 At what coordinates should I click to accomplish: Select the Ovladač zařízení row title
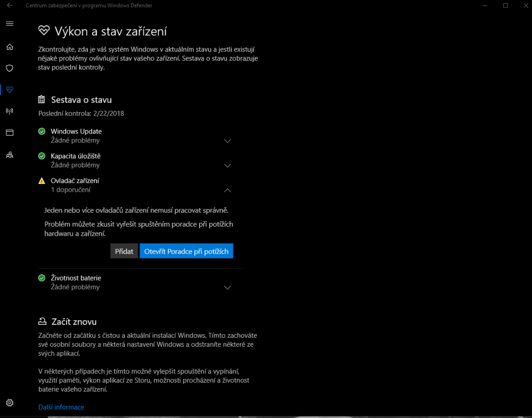[x=75, y=181]
